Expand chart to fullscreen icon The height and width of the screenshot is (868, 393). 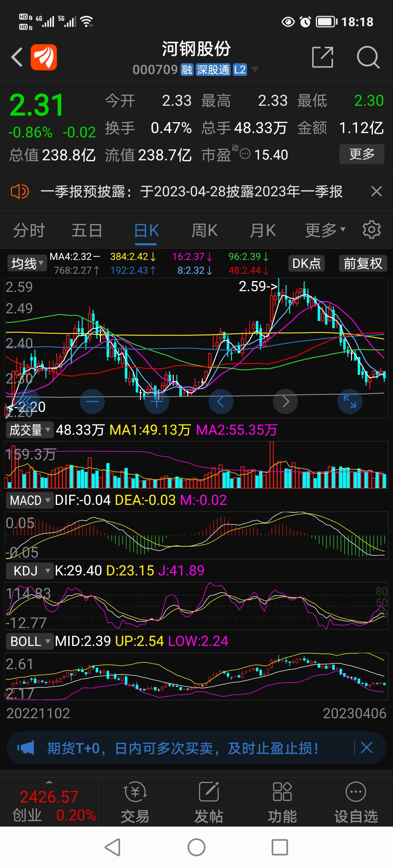(350, 401)
